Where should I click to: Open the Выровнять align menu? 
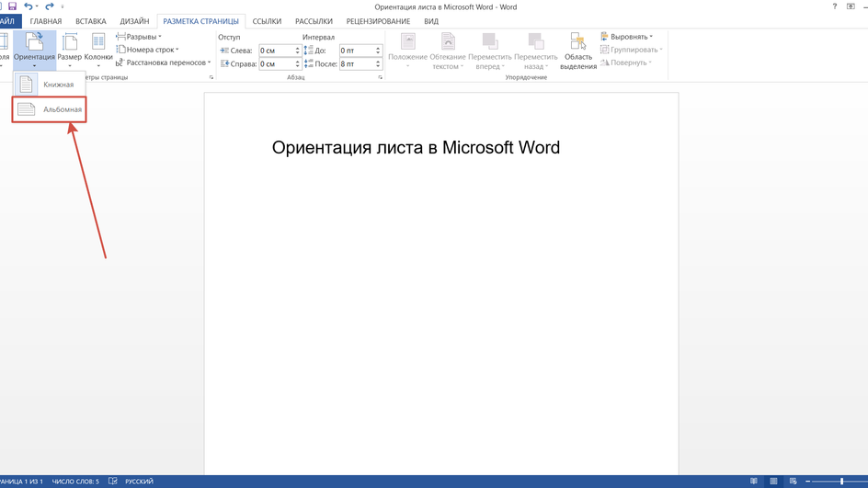(x=627, y=37)
